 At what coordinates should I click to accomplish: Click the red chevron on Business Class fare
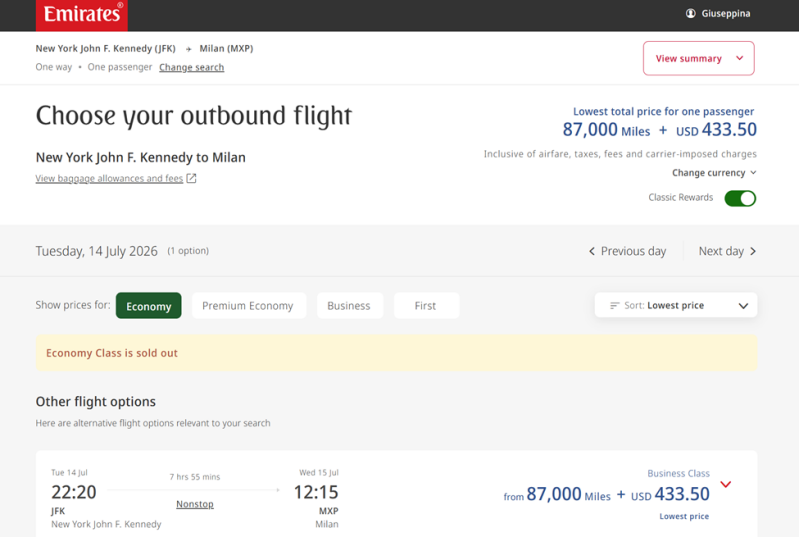coord(726,485)
